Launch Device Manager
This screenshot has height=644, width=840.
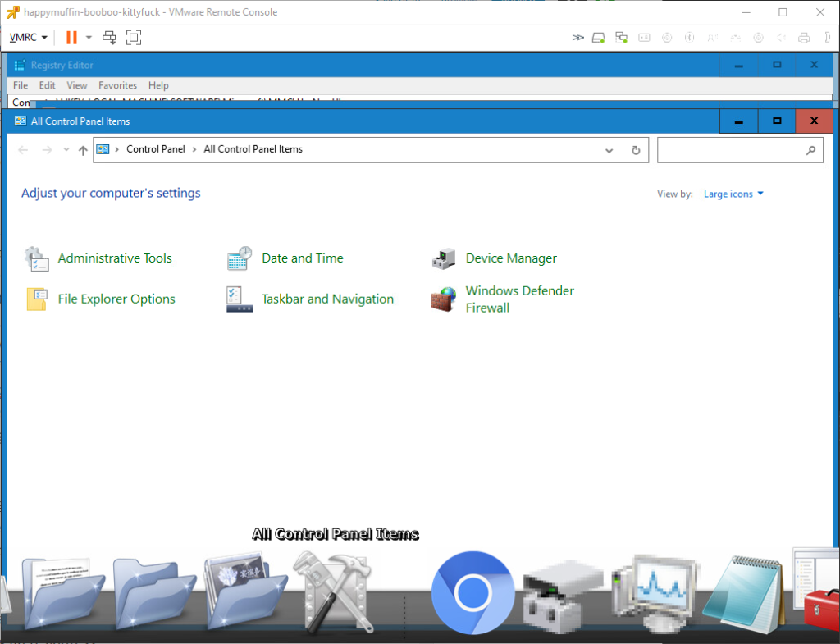pyautogui.click(x=510, y=258)
